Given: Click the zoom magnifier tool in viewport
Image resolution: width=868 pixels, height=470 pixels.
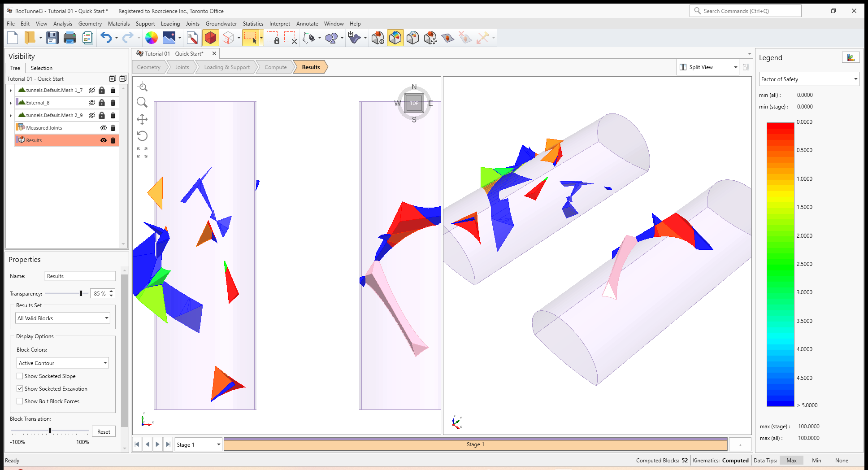Looking at the screenshot, I should 142,103.
